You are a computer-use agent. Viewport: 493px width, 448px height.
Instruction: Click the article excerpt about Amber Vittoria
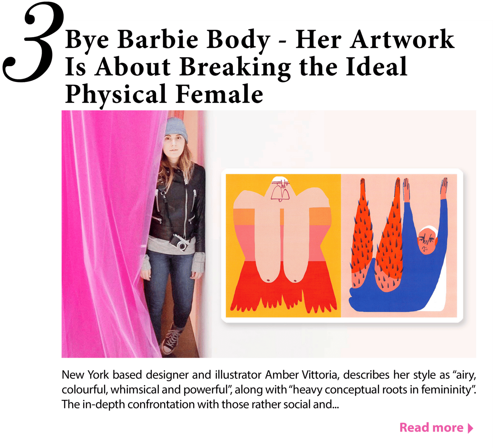(269, 389)
